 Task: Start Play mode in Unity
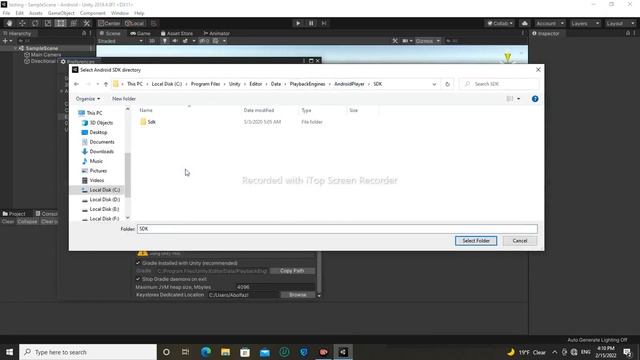298,23
